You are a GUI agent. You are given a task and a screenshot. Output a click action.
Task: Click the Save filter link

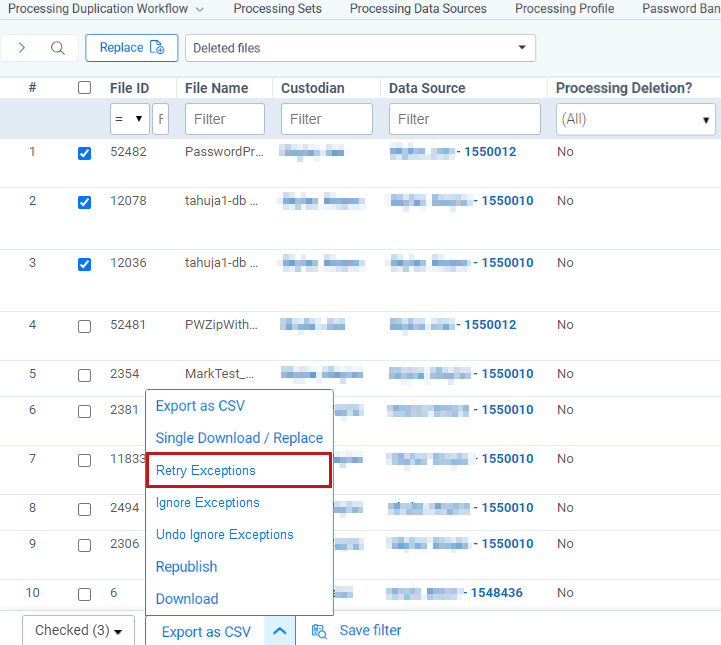pyautogui.click(x=370, y=630)
